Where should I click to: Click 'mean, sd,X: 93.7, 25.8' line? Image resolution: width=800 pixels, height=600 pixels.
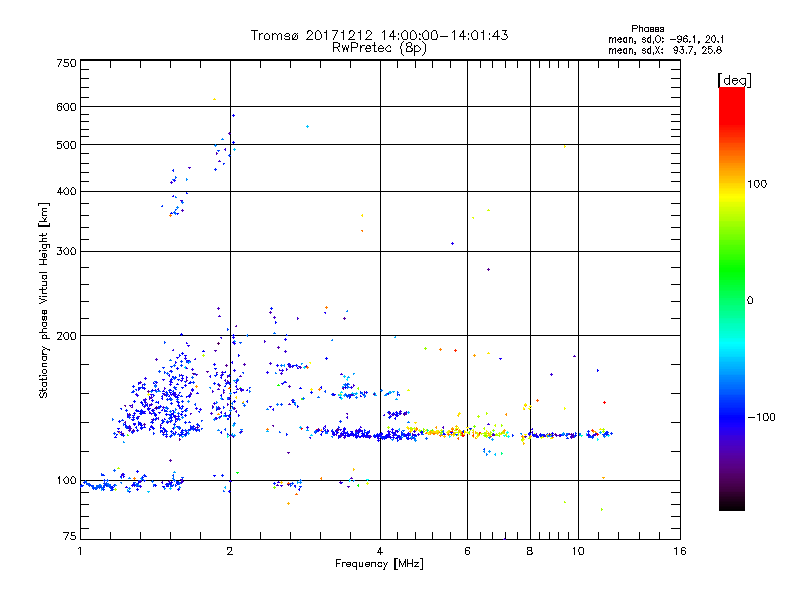click(665, 50)
